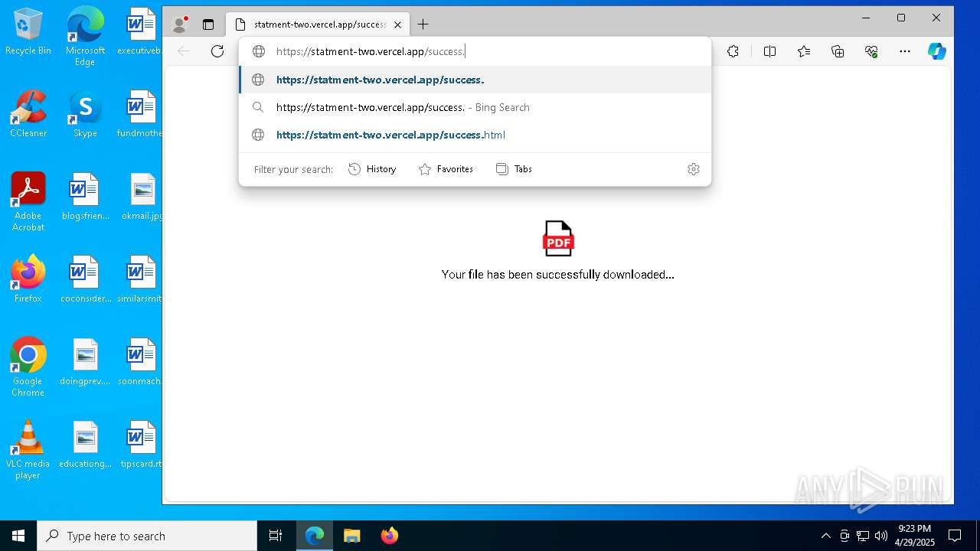Screen dimensions: 980x551
Task: Select VLC media player desktop shortcut
Action: coord(28,450)
